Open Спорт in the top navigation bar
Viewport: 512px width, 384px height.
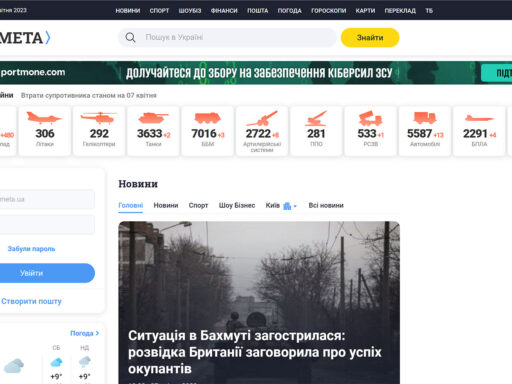pyautogui.click(x=159, y=11)
